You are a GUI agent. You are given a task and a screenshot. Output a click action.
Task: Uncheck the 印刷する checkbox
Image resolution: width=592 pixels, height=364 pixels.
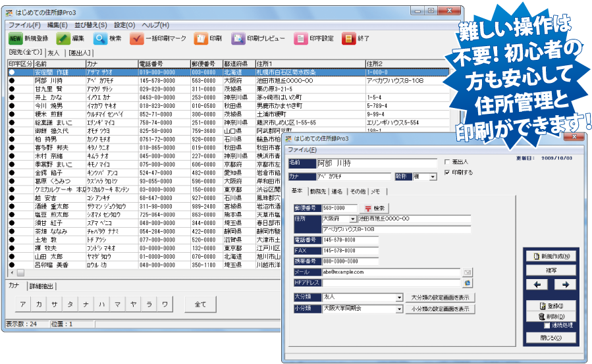tap(448, 172)
